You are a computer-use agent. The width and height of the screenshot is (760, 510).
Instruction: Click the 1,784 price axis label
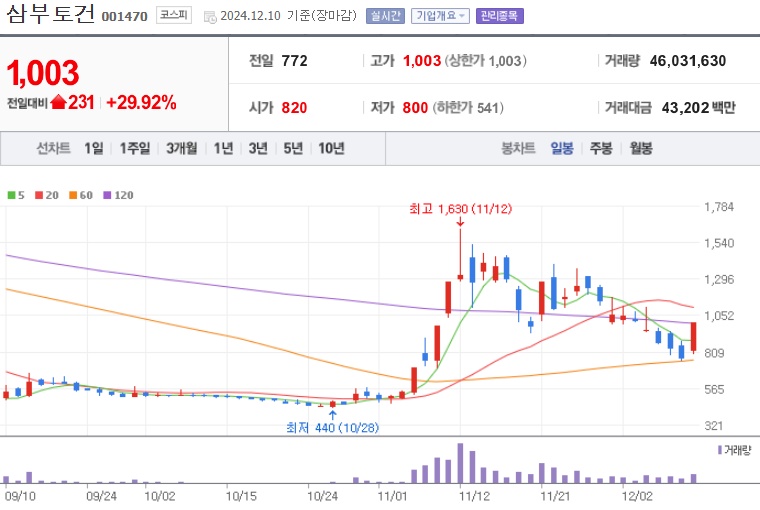click(719, 207)
